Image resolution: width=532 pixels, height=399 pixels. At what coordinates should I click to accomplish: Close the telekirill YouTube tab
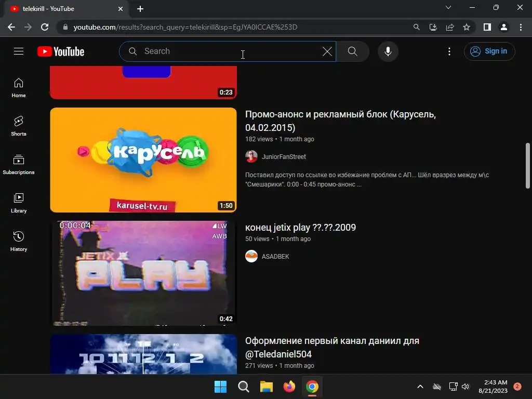point(121,9)
